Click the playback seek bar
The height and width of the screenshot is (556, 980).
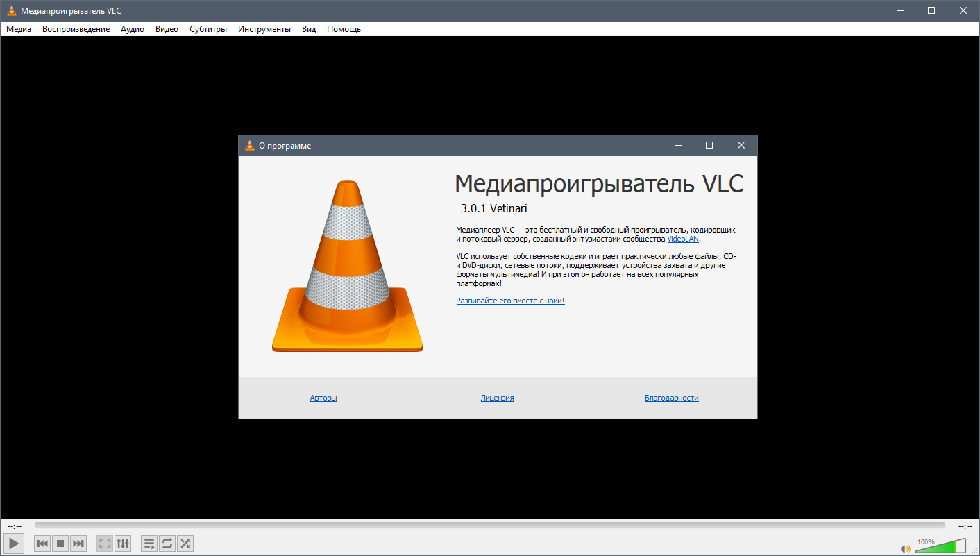coord(489,526)
